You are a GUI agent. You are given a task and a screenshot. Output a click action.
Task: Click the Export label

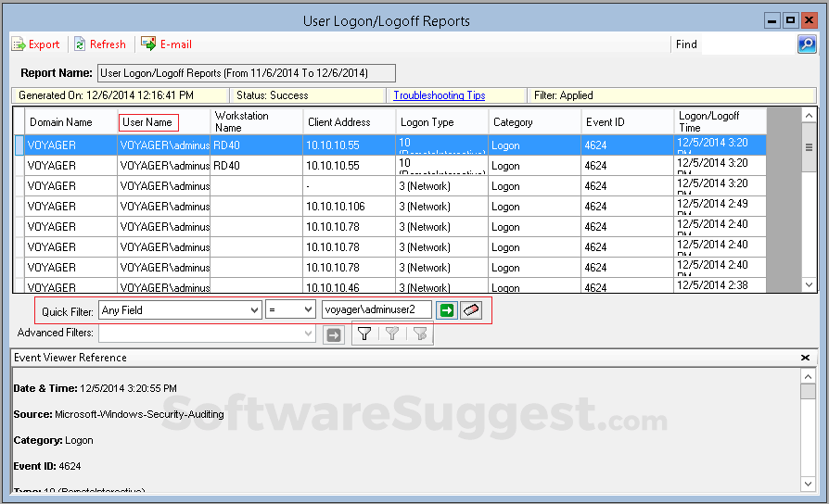[44, 44]
